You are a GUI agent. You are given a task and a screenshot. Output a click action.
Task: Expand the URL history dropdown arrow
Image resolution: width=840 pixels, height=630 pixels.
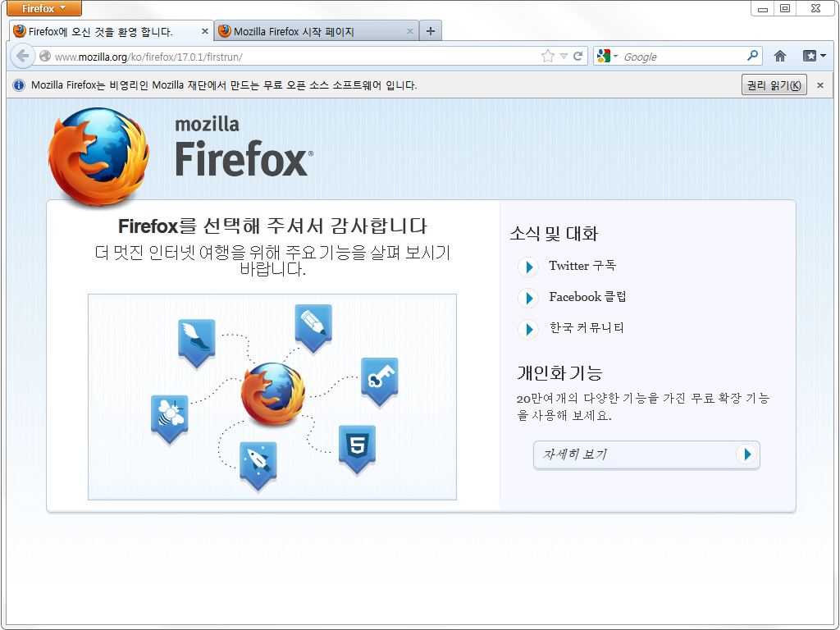pos(564,57)
